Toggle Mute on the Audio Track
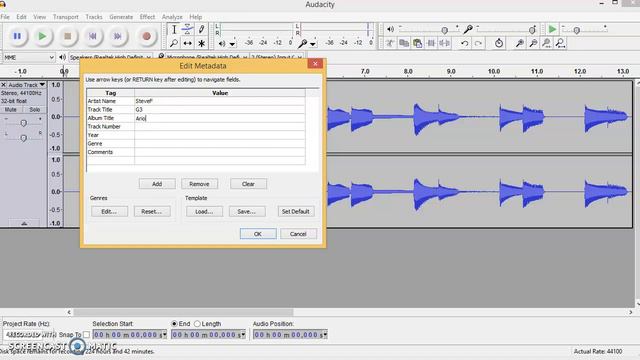This screenshot has height=360, width=640. click(x=11, y=109)
